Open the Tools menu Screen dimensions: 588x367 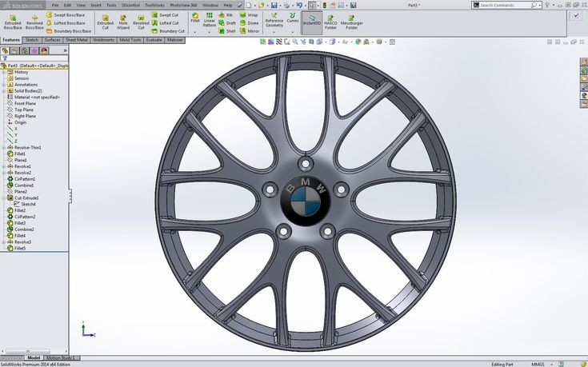click(111, 6)
